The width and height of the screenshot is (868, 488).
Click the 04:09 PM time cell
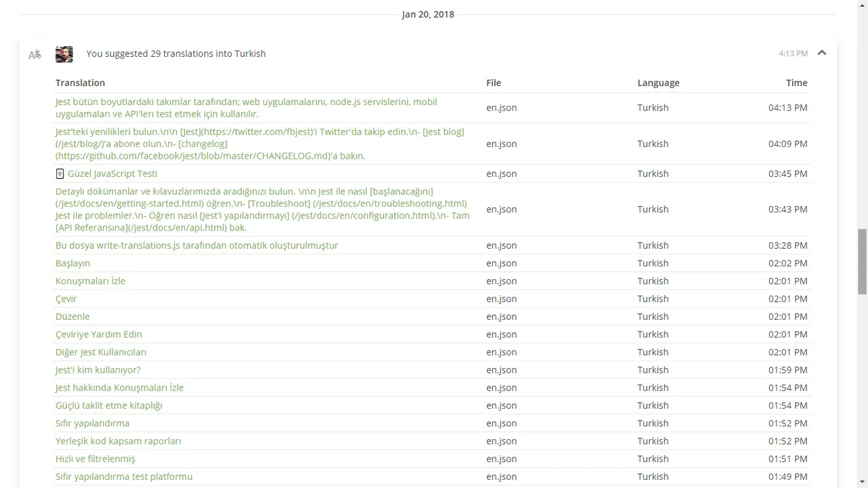788,144
